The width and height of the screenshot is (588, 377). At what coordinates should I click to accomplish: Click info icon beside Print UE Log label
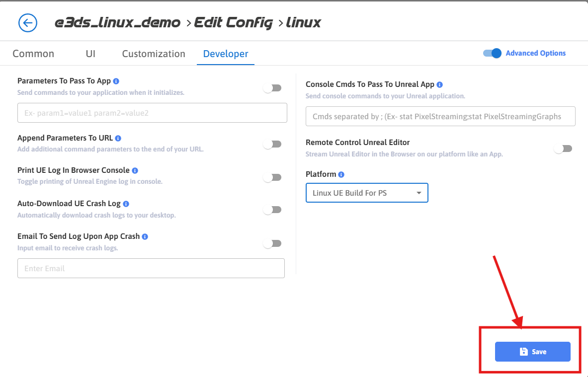(135, 170)
